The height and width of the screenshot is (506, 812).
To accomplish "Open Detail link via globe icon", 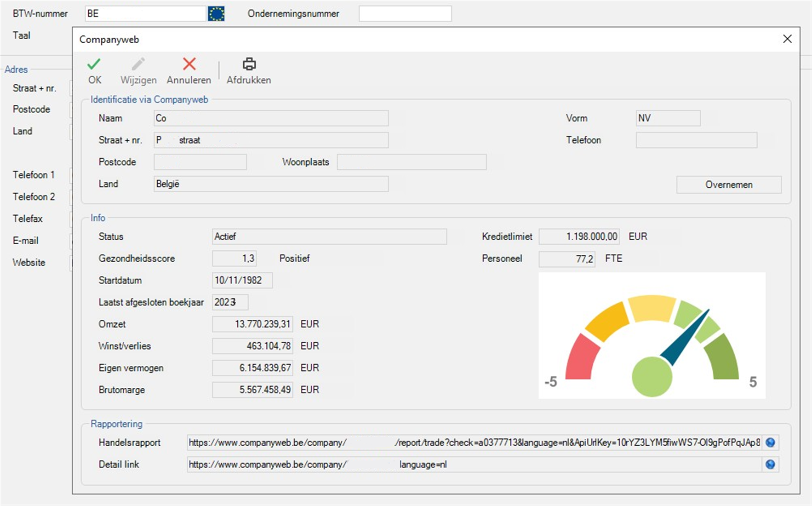I will coord(770,465).
